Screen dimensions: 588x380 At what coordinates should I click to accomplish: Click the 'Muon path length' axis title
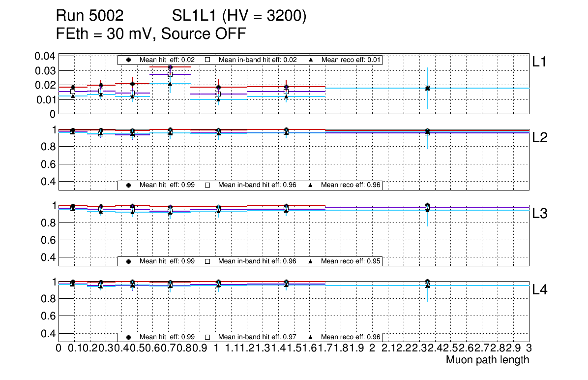[487, 360]
